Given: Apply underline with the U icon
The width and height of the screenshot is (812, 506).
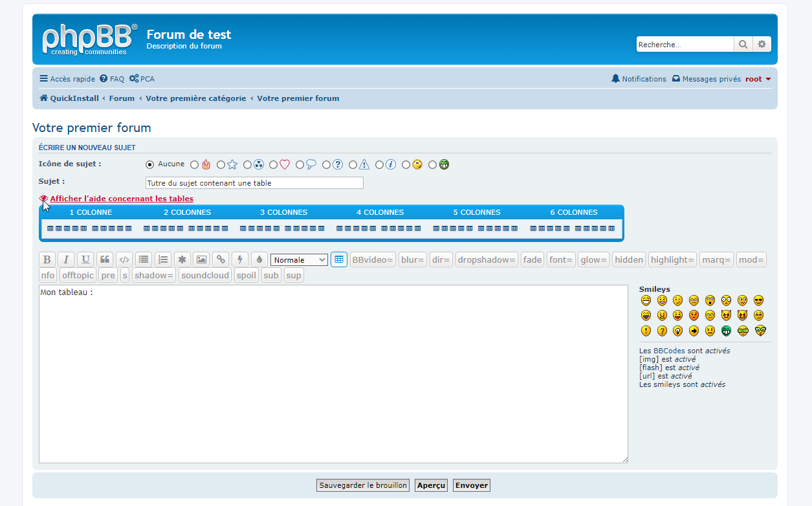Looking at the screenshot, I should pos(85,259).
